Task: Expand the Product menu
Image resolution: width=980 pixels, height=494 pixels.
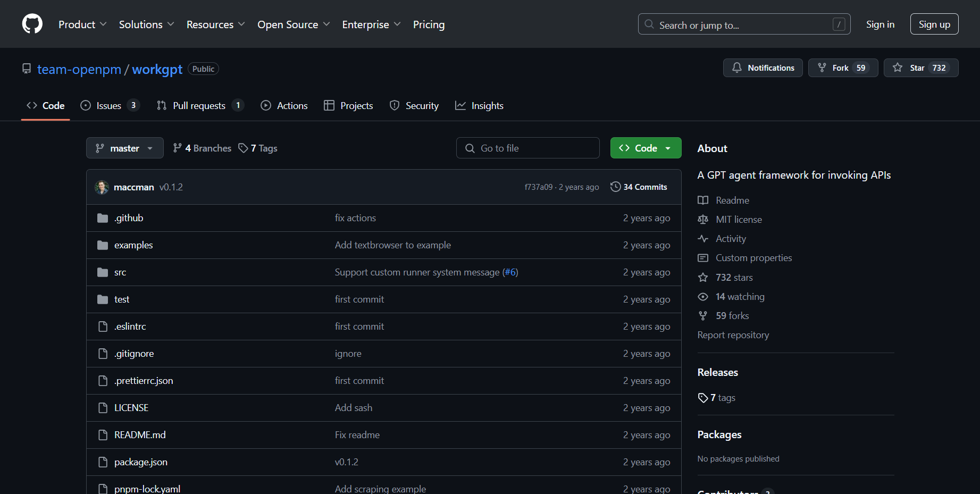Action: 82,24
